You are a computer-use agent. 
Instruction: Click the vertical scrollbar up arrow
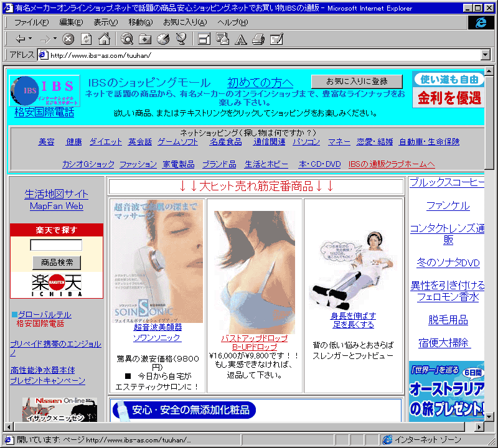489,71
